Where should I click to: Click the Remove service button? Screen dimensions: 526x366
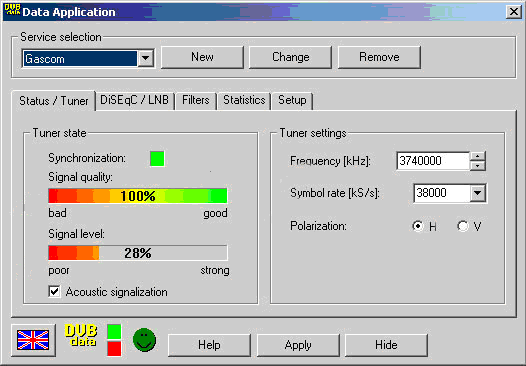point(379,57)
